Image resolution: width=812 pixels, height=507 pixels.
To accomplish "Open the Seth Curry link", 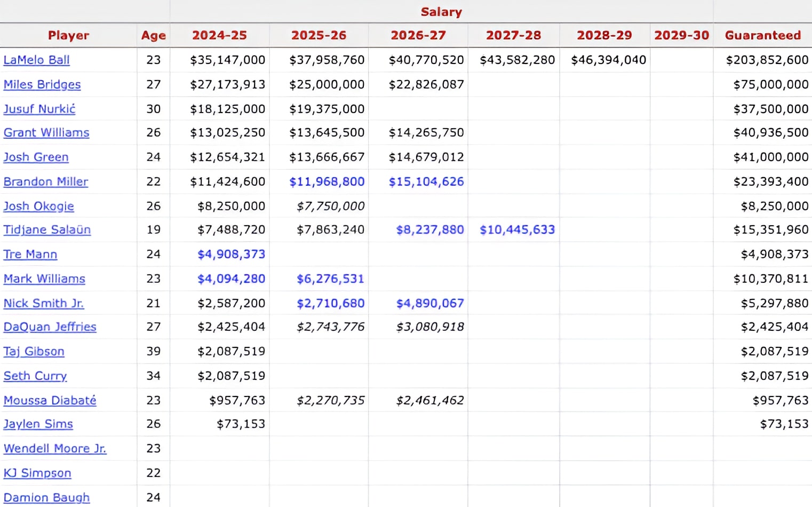I will tap(35, 376).
